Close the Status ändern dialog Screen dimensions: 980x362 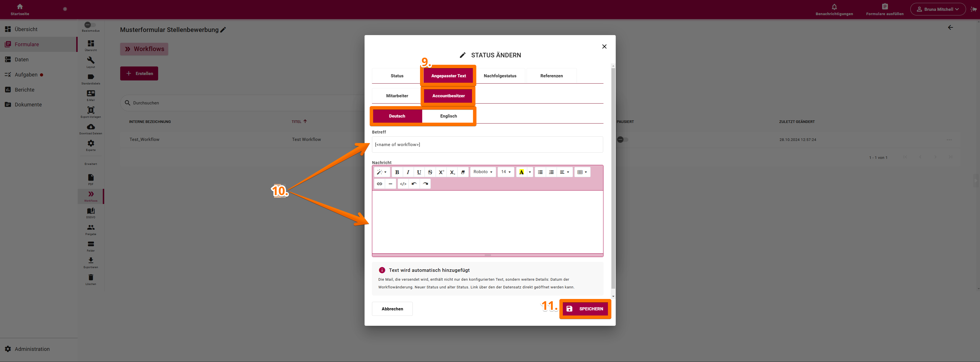point(604,46)
